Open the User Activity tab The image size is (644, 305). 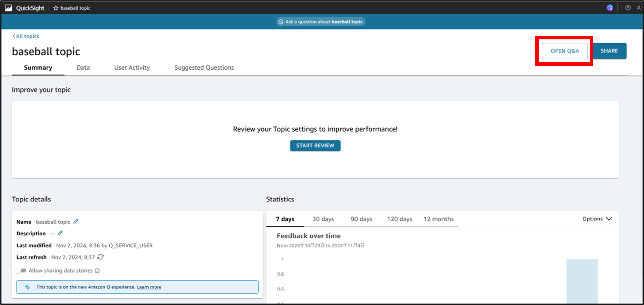pyautogui.click(x=132, y=68)
